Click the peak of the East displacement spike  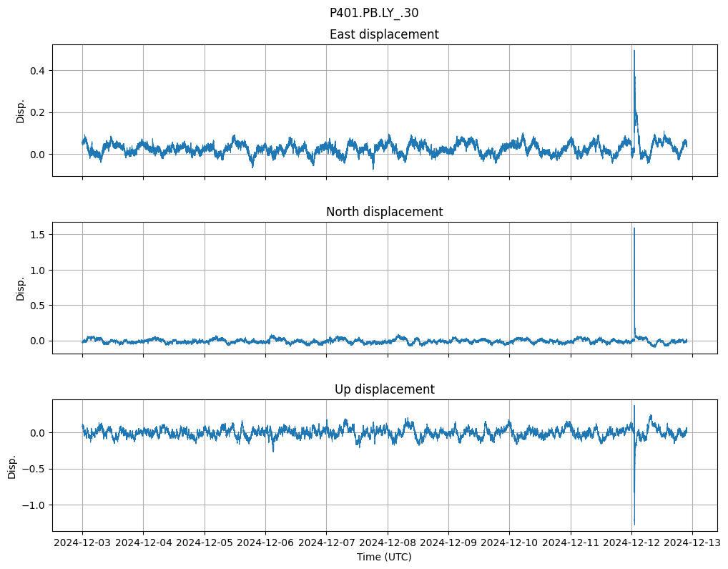(634, 51)
